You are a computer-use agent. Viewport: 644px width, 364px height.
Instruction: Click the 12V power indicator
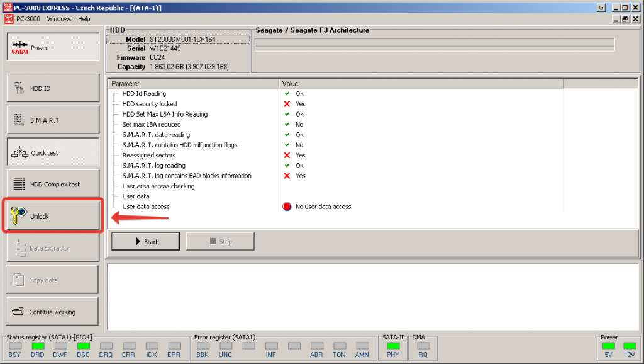(x=630, y=346)
